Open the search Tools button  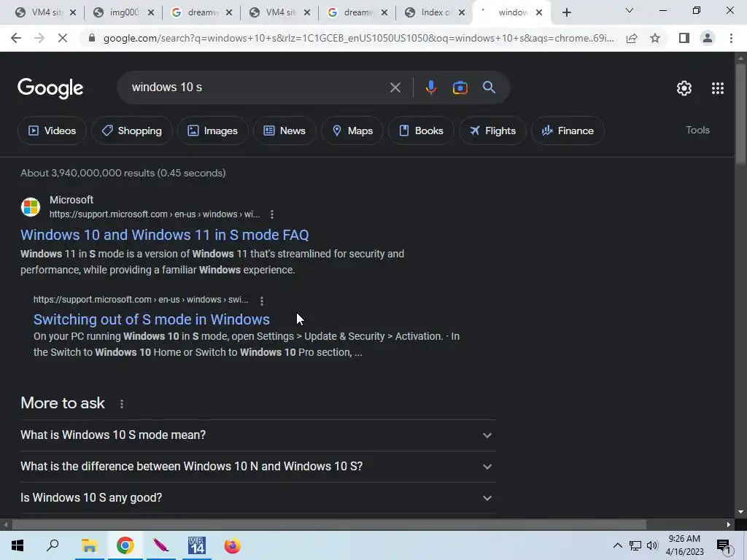[697, 130]
